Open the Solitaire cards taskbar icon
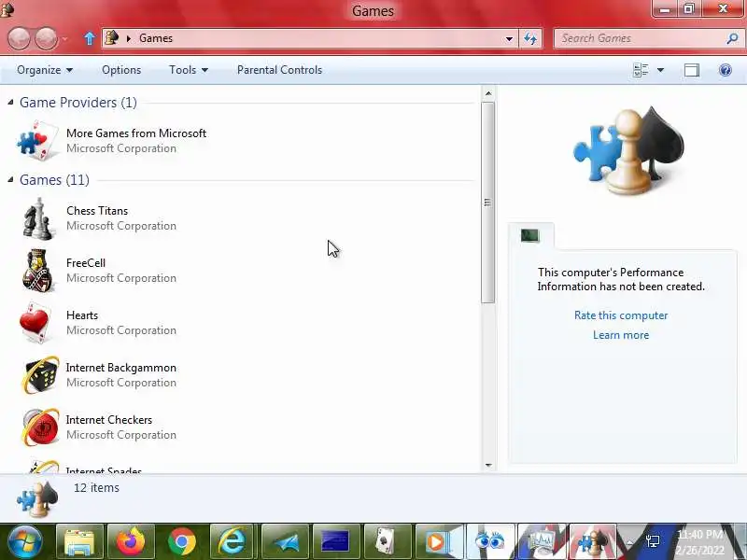 [x=387, y=542]
